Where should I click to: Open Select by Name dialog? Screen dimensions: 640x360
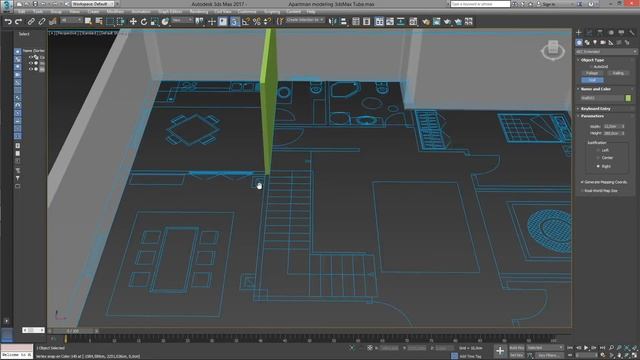pyautogui.click(x=99, y=22)
